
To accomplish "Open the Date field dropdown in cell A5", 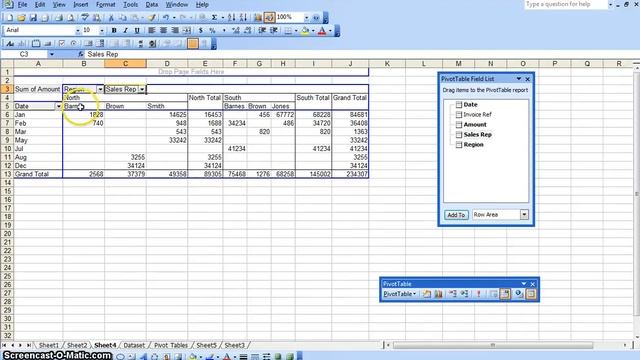I will [58, 106].
